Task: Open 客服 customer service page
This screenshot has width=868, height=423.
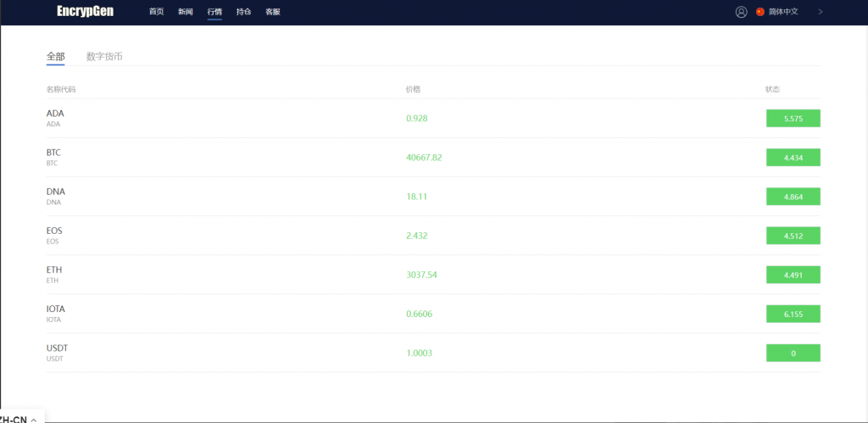Action: coord(272,12)
